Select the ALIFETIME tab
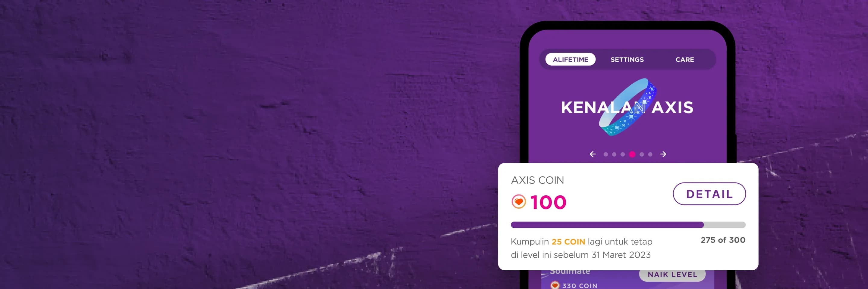 pos(570,60)
